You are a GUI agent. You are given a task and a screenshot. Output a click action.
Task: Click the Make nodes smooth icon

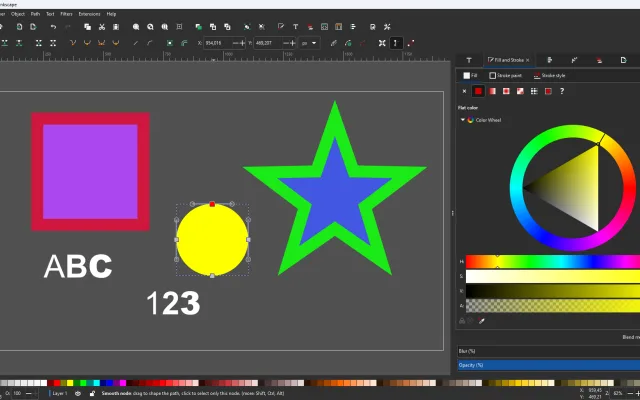(87, 43)
